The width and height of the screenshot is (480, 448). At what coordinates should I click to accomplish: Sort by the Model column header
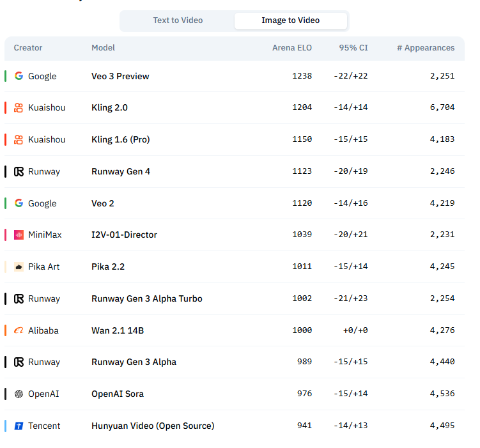pos(103,48)
